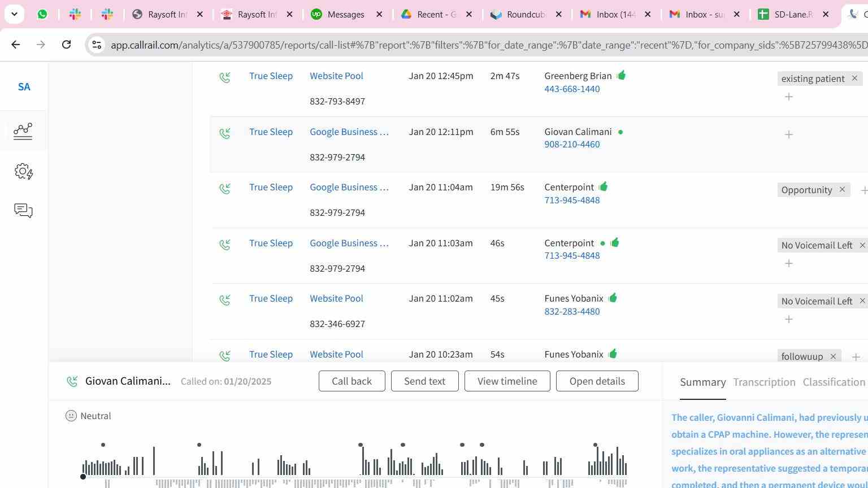Viewport: 868px width, 488px height.
Task: Open True Sleep link in Greenberg Brian row
Action: pos(271,76)
